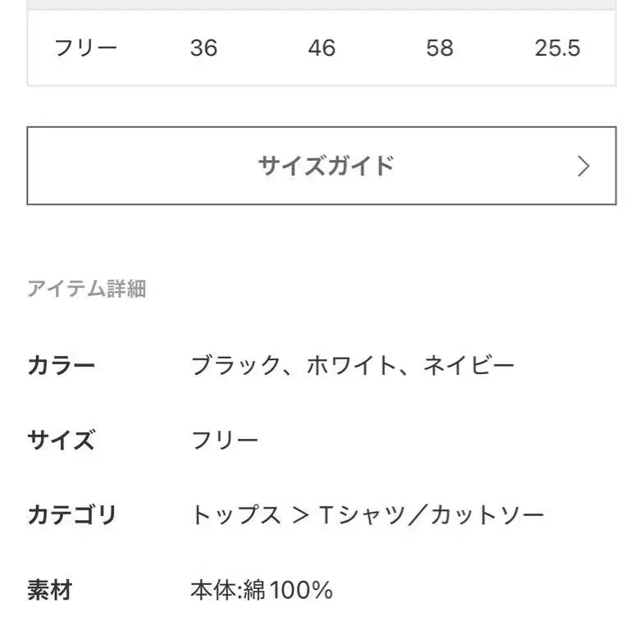Click the サイズ label in item details
This screenshot has height=644, width=644.
point(62,441)
